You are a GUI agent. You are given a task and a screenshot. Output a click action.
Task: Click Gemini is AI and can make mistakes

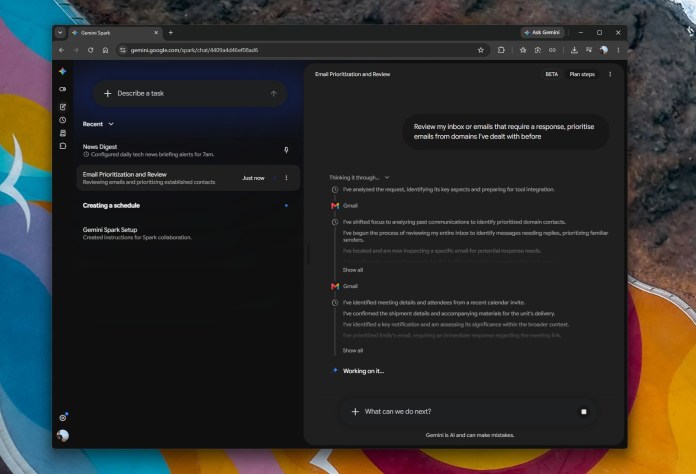[470, 435]
